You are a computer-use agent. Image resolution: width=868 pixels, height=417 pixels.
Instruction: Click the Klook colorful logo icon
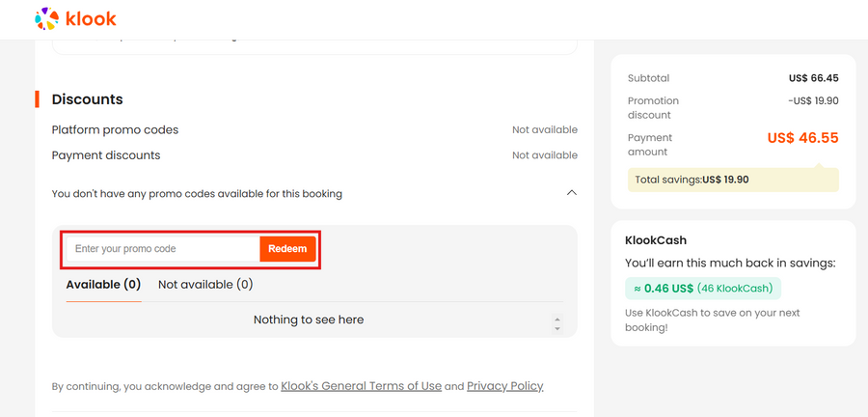pyautogui.click(x=45, y=18)
